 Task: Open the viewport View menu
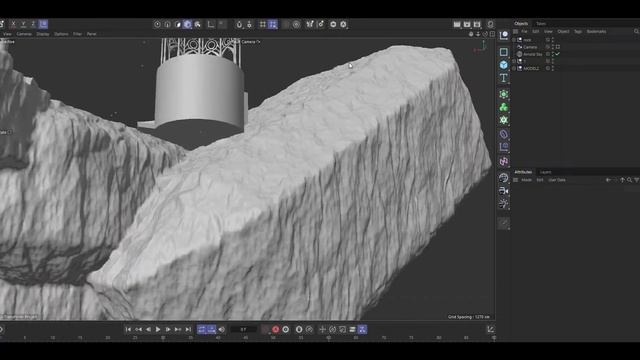(x=7, y=34)
